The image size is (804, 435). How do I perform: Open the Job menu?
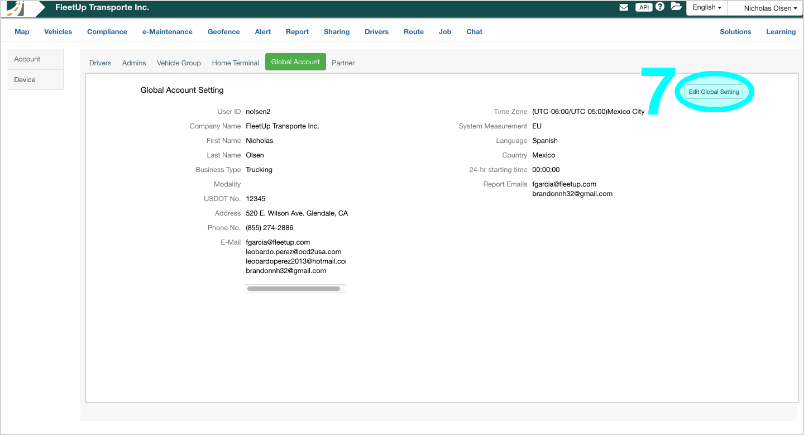tap(445, 32)
